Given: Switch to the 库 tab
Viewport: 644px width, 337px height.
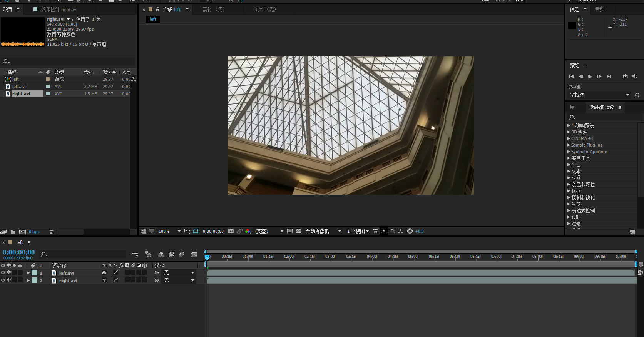Looking at the screenshot, I should [572, 107].
